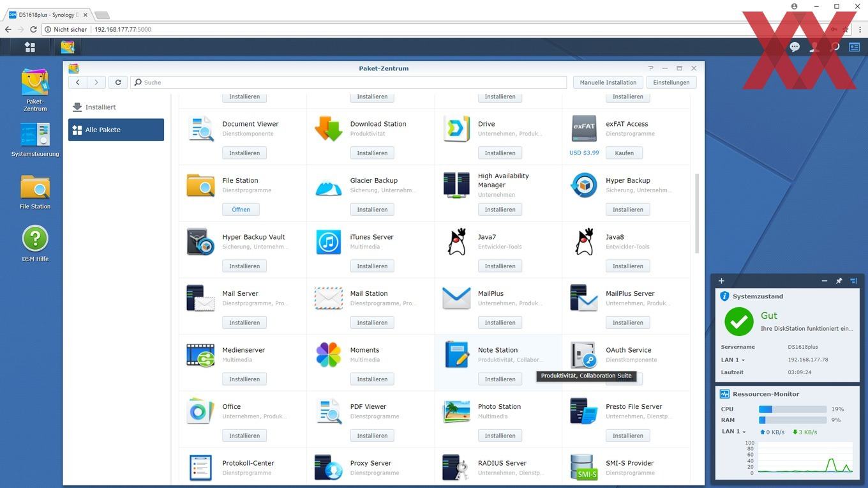Click the Download Station package icon

pos(329,129)
